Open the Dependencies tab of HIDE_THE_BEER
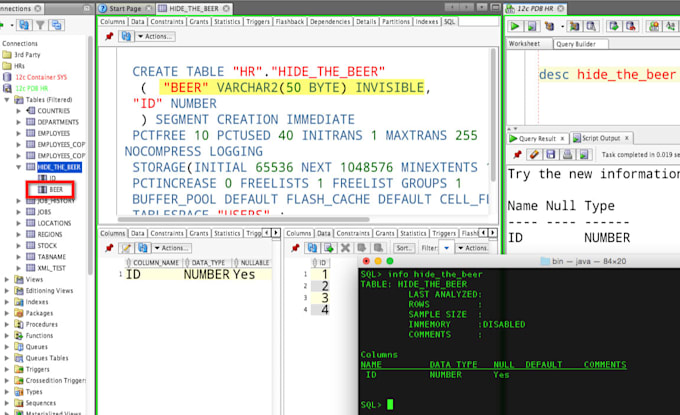 coord(330,22)
